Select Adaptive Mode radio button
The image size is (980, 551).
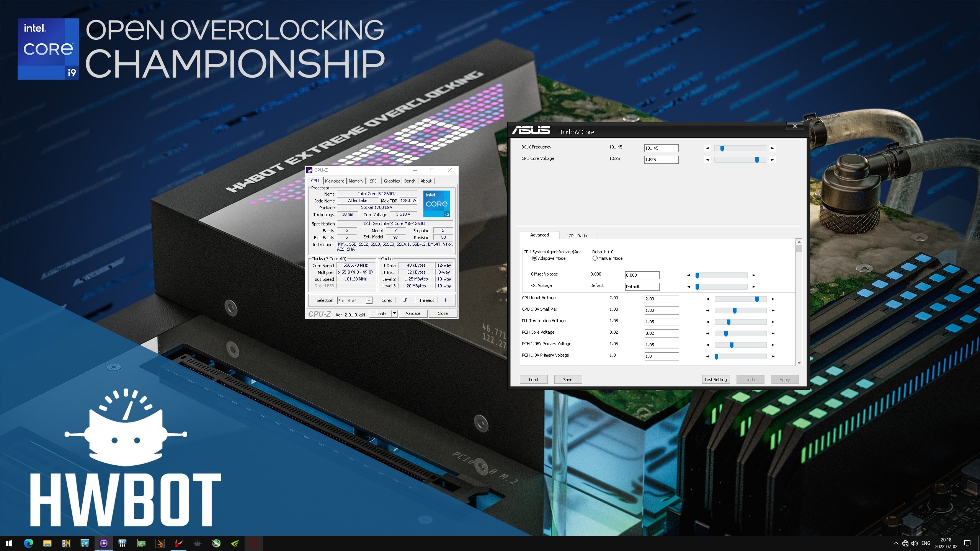tap(534, 258)
